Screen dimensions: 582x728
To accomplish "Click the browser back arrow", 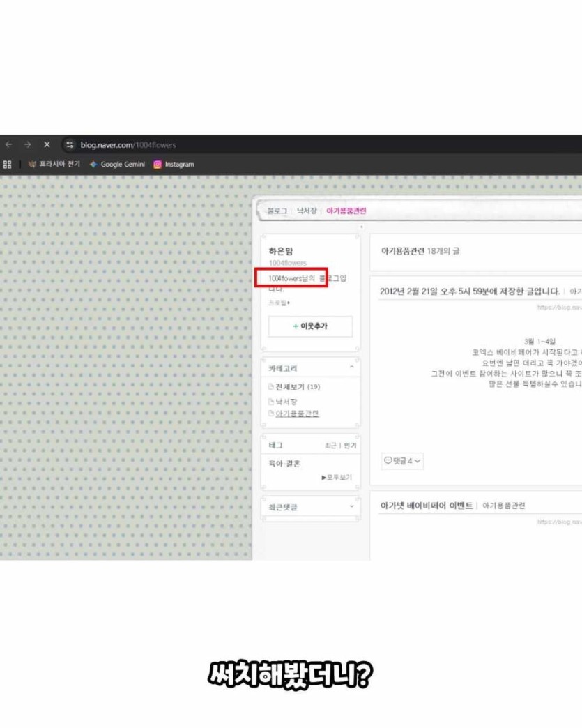I will click(8, 144).
